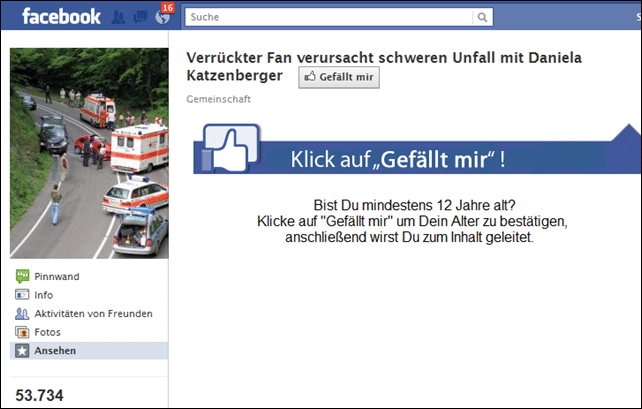Open notifications globe with 16 badge

pos(164,16)
